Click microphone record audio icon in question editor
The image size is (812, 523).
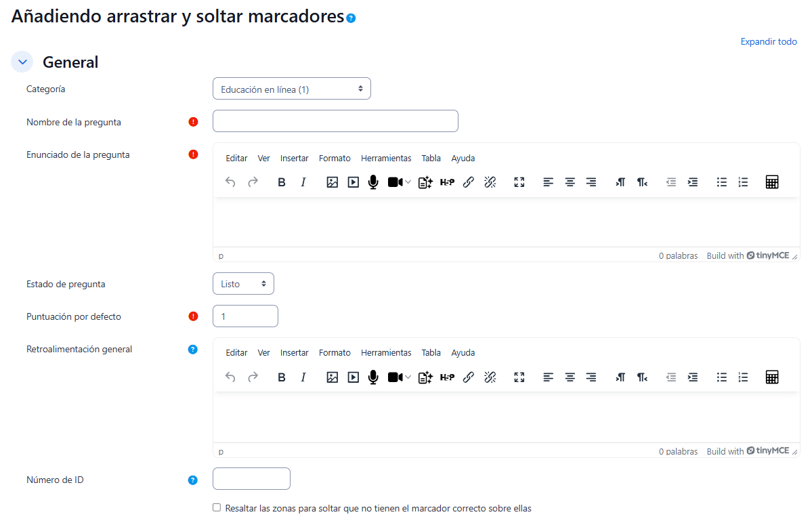[372, 182]
